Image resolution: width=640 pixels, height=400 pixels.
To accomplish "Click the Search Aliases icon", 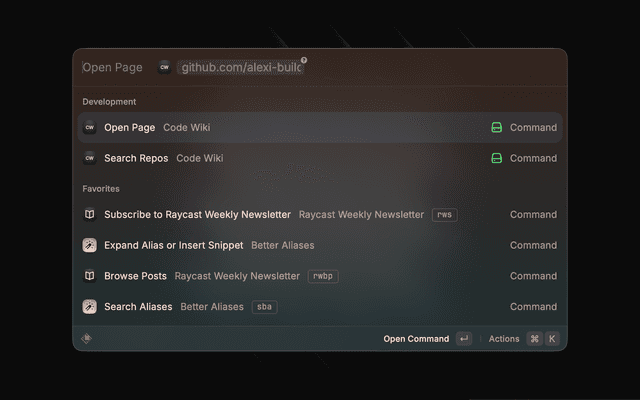I will click(x=89, y=307).
